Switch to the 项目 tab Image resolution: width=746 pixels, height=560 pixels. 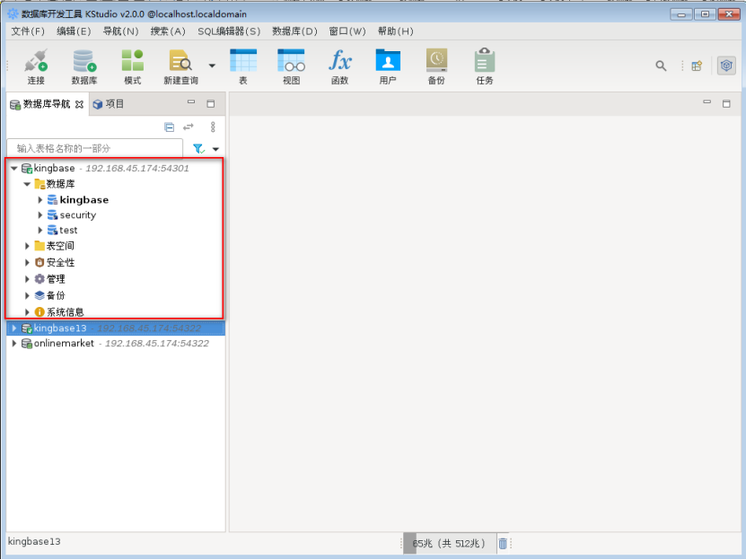109,104
